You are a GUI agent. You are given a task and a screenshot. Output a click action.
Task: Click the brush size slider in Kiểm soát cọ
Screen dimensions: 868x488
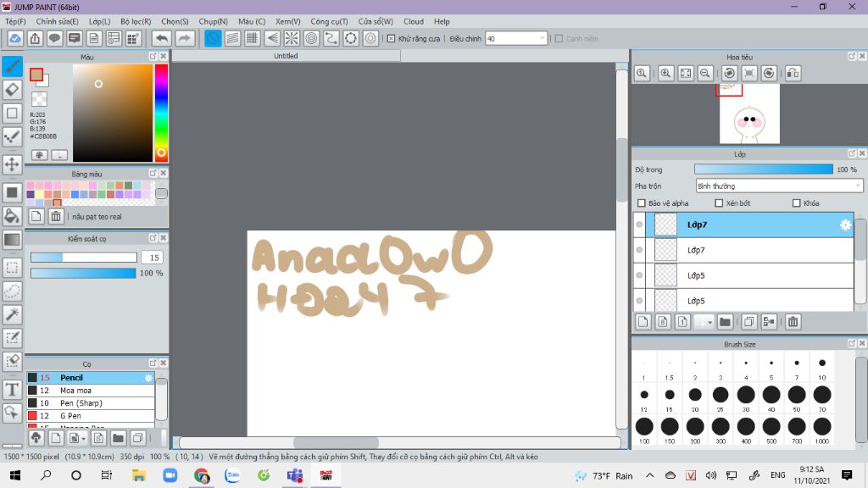[x=84, y=258]
